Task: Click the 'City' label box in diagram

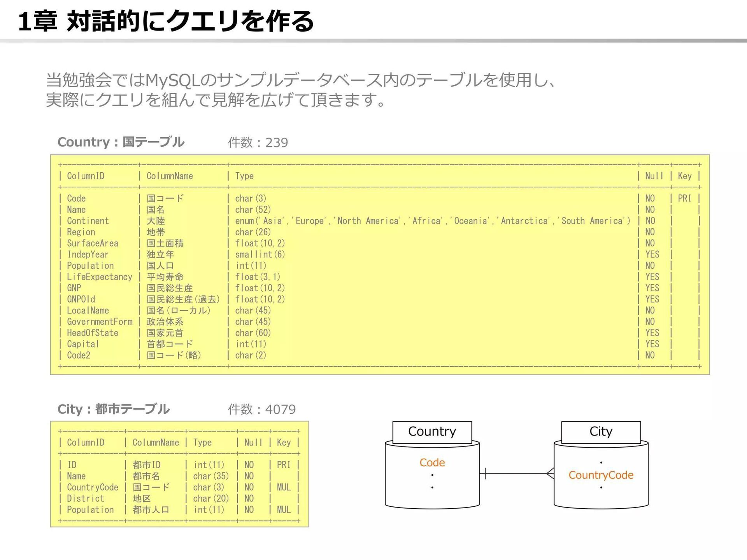Action: pyautogui.click(x=601, y=432)
